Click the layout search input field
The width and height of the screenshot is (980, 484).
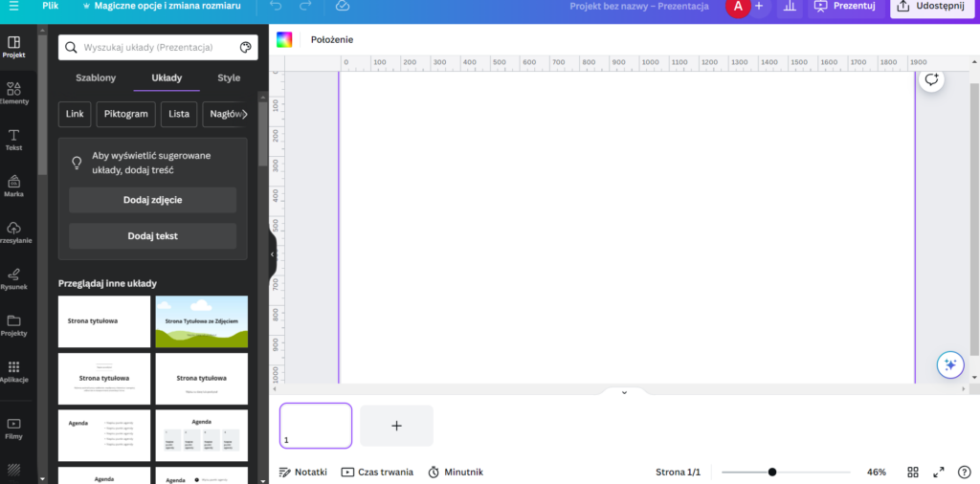(x=156, y=48)
